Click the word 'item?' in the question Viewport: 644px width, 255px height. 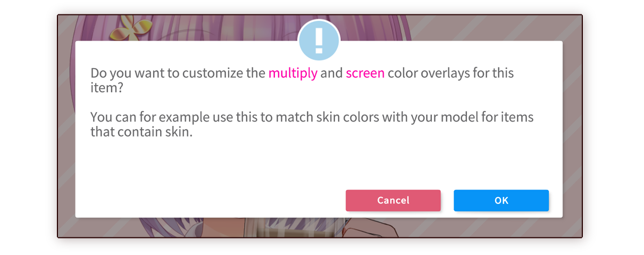pyautogui.click(x=107, y=88)
